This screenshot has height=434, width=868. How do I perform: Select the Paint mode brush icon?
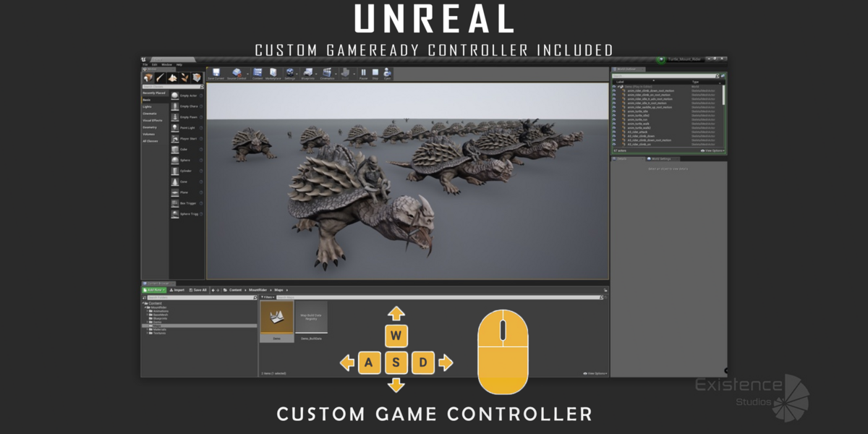161,77
